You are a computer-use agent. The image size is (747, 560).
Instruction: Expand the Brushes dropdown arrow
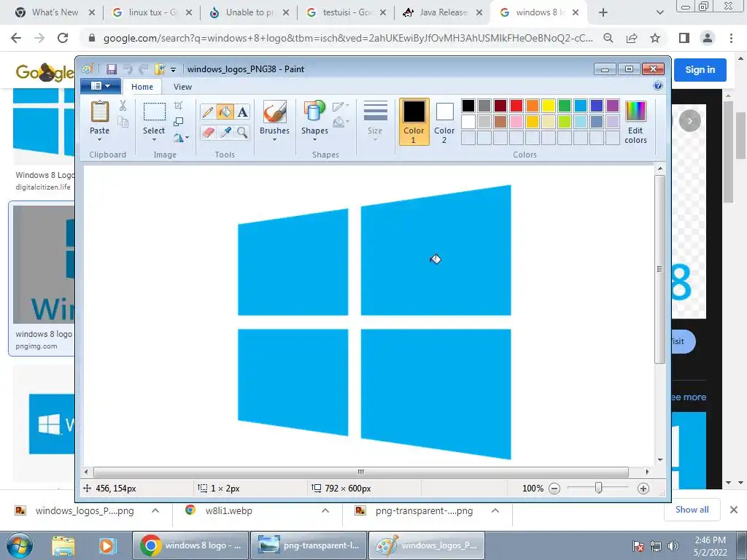pos(274,140)
